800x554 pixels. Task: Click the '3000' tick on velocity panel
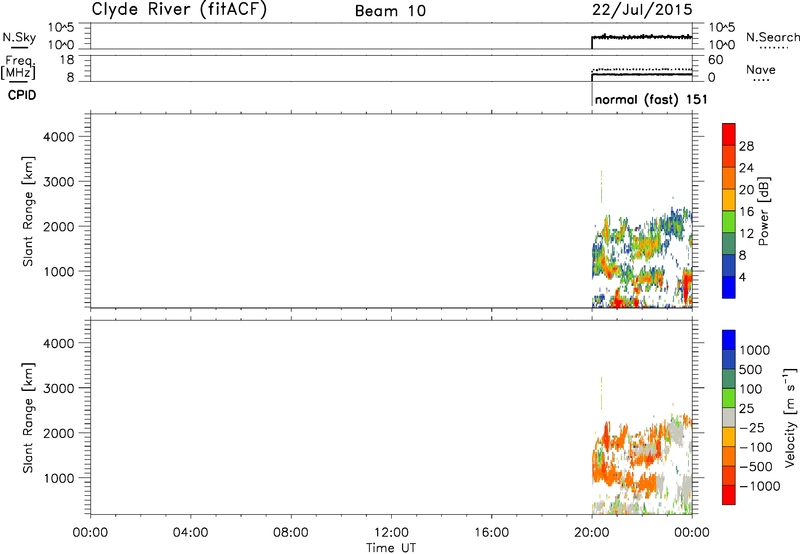[59, 388]
